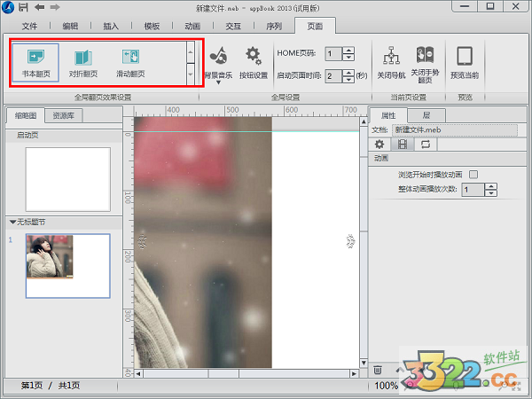Open the 背景音乐 background music option
This screenshot has width=532, height=399.
click(x=218, y=63)
